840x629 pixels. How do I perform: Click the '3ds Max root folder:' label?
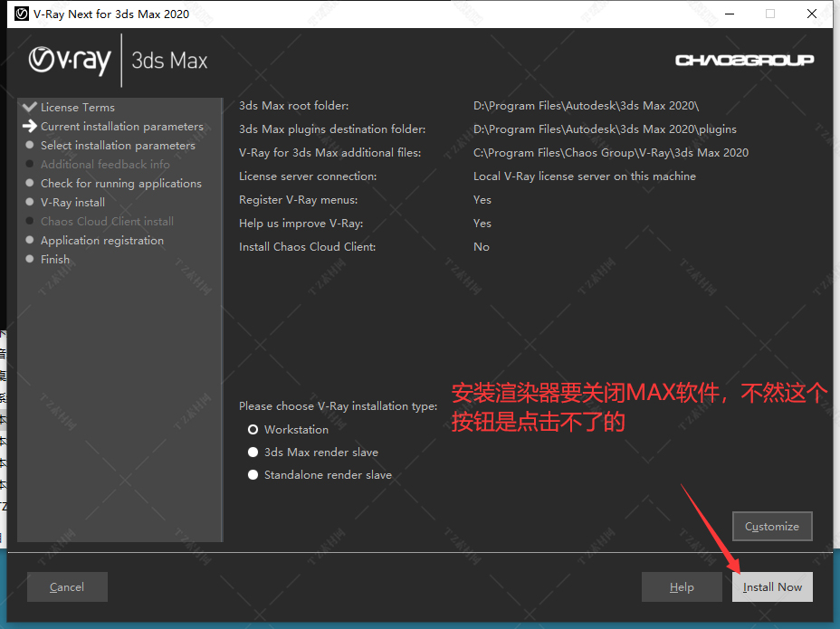click(293, 106)
